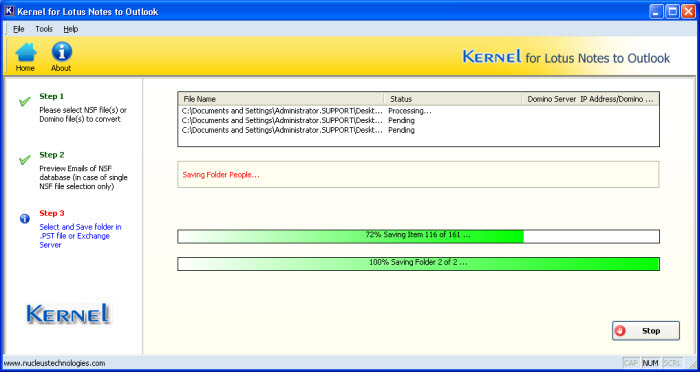
Task: Click the Status column header
Action: 453,99
